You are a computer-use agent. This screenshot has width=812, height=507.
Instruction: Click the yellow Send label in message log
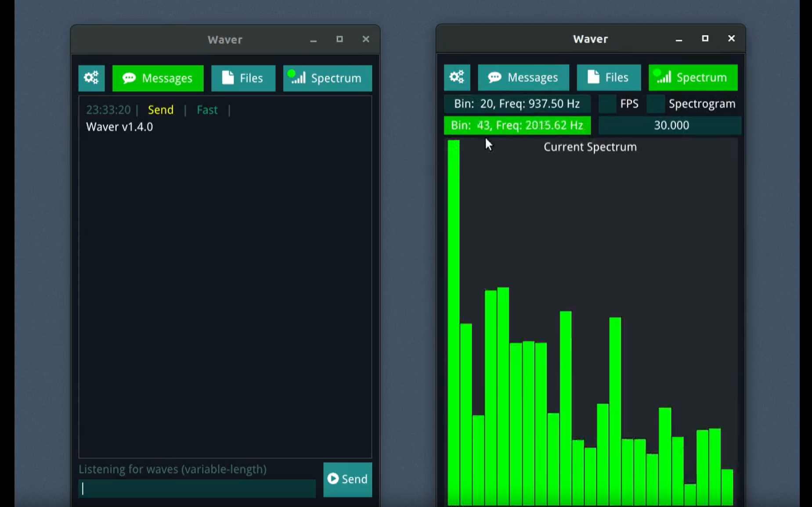[x=161, y=110]
